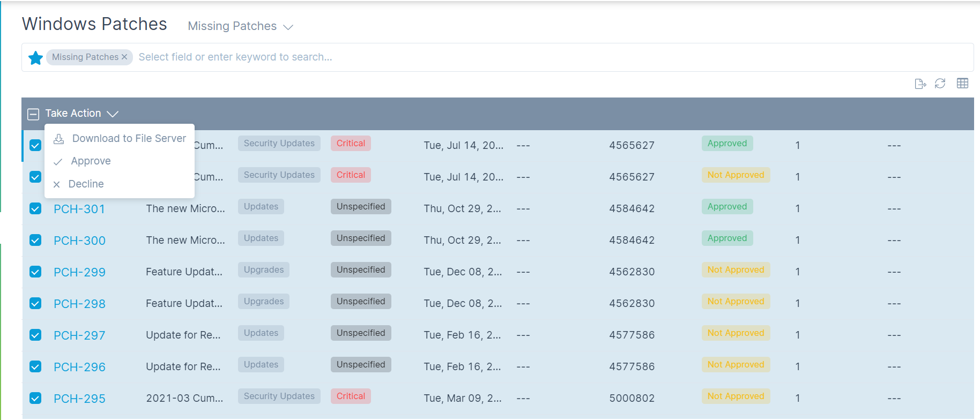Click Not Approved badge for PCH-295
This screenshot has height=420, width=980.
pyautogui.click(x=736, y=396)
